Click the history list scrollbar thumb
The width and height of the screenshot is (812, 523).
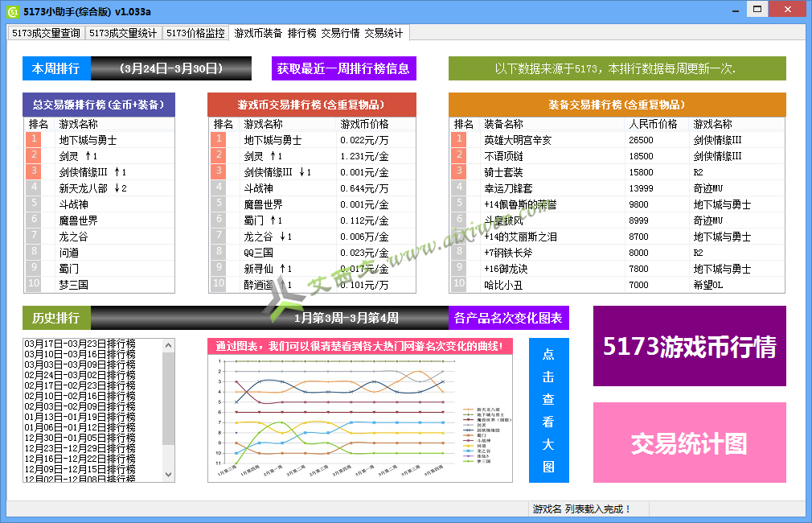(168, 398)
